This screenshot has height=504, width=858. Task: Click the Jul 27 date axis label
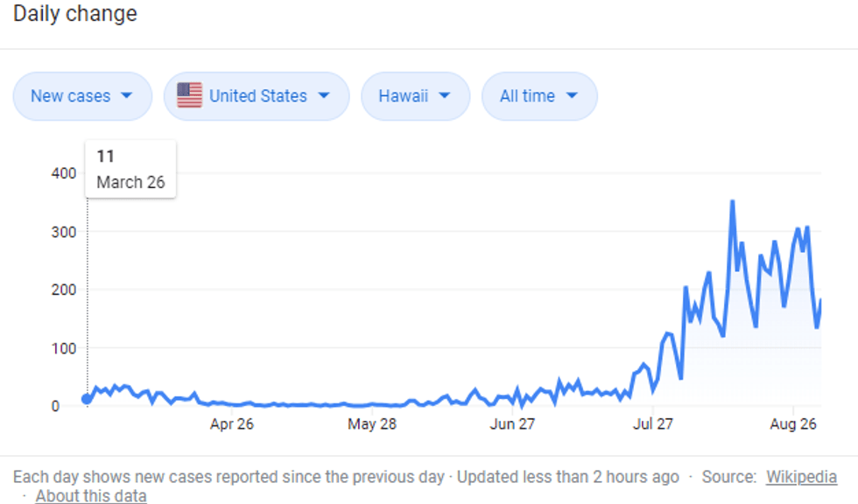pyautogui.click(x=653, y=424)
